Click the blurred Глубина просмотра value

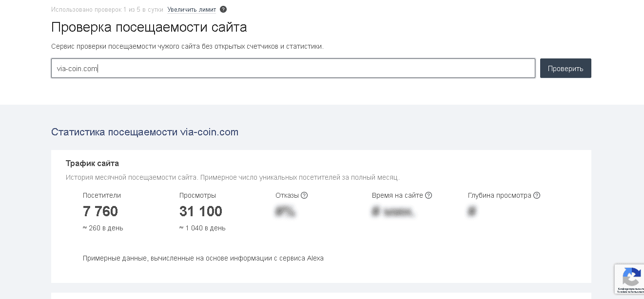472,211
